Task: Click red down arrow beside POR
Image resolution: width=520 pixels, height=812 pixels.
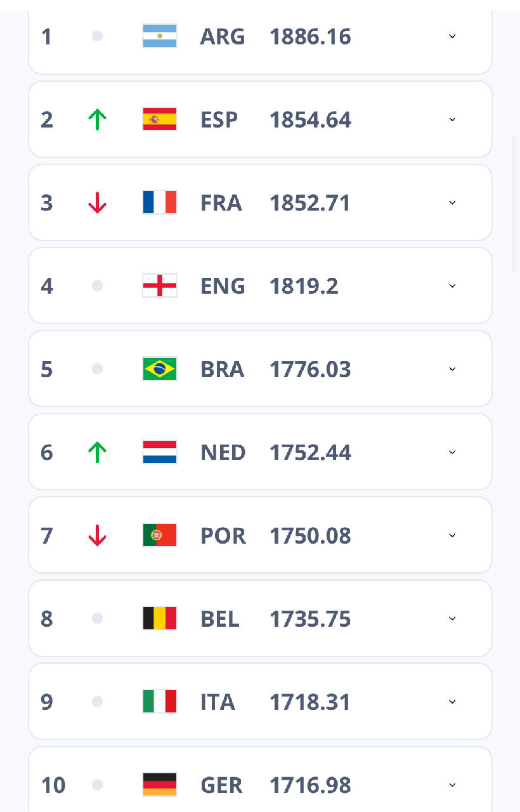Action: click(97, 535)
